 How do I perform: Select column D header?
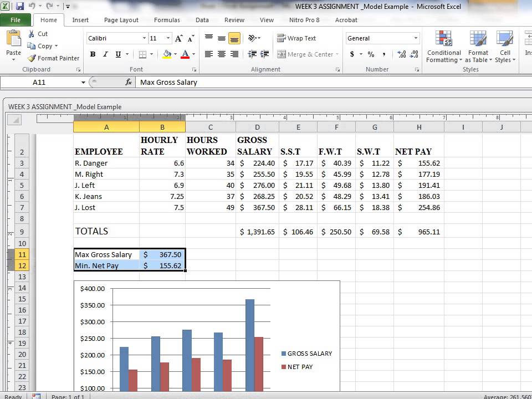click(257, 127)
